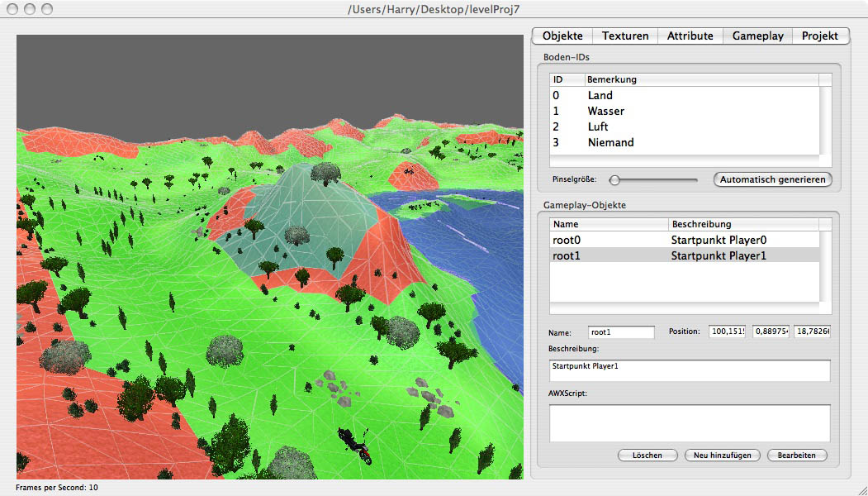Switch to the Objekte tab
The image size is (868, 496).
(x=562, y=36)
